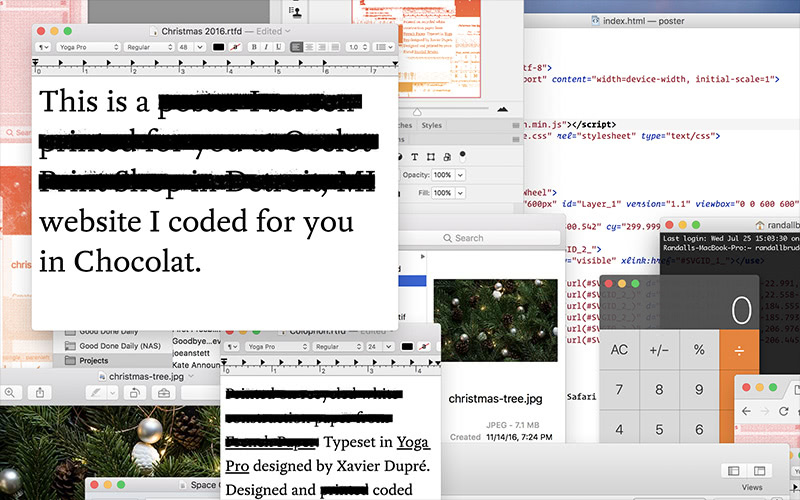800x500 pixels.
Task: Click christmas-tree.jpg preview thumbnail in Finder
Action: (495, 320)
